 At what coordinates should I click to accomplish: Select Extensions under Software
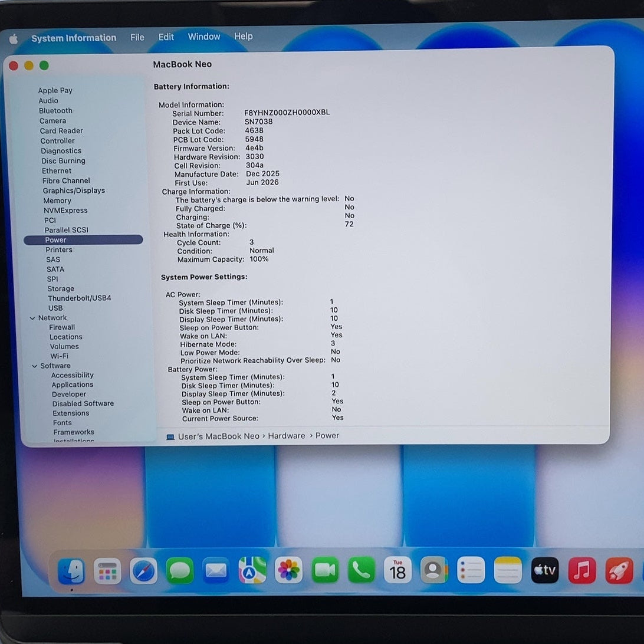pyautogui.click(x=71, y=413)
